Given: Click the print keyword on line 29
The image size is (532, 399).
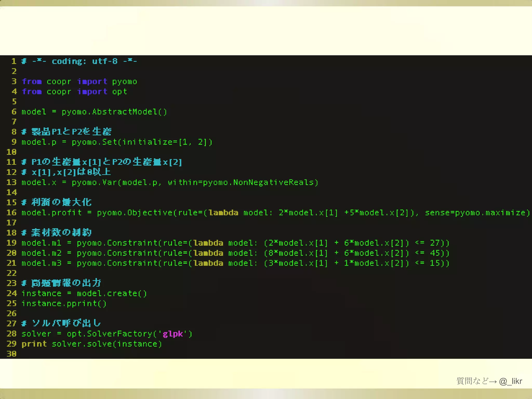Looking at the screenshot, I should pos(34,344).
